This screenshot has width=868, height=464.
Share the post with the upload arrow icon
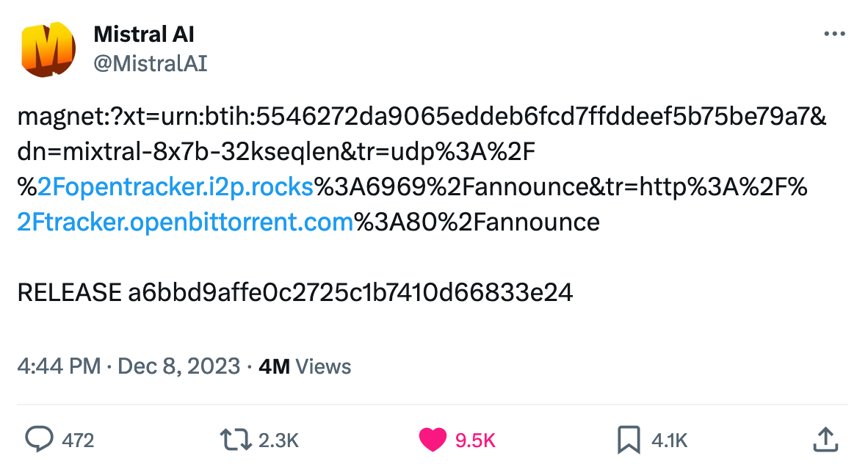[825, 440]
